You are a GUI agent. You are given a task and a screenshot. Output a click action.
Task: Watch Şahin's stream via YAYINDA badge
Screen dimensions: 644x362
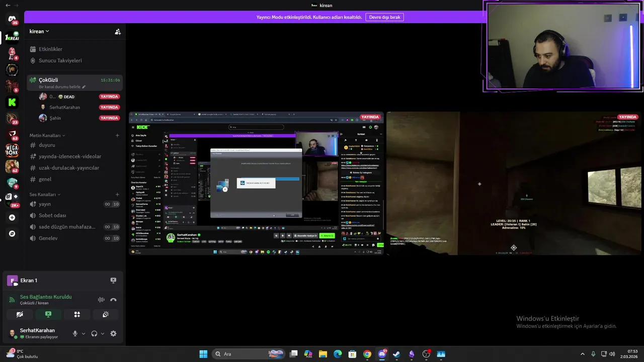(109, 118)
